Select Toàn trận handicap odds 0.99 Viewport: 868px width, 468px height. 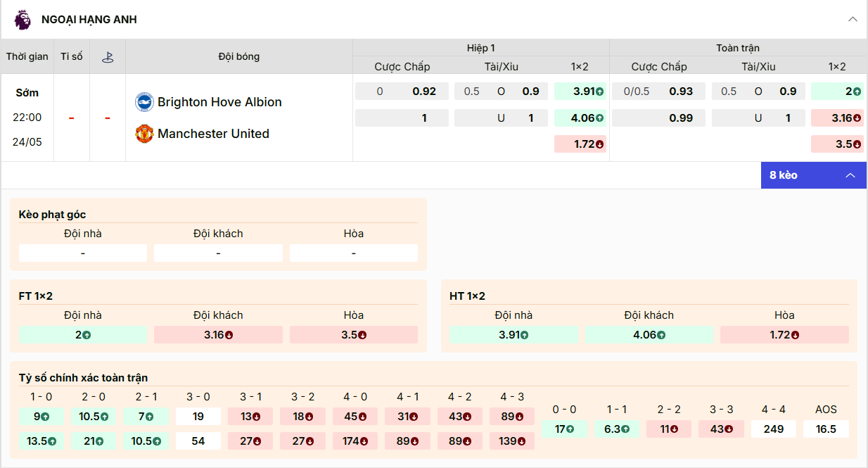point(658,118)
